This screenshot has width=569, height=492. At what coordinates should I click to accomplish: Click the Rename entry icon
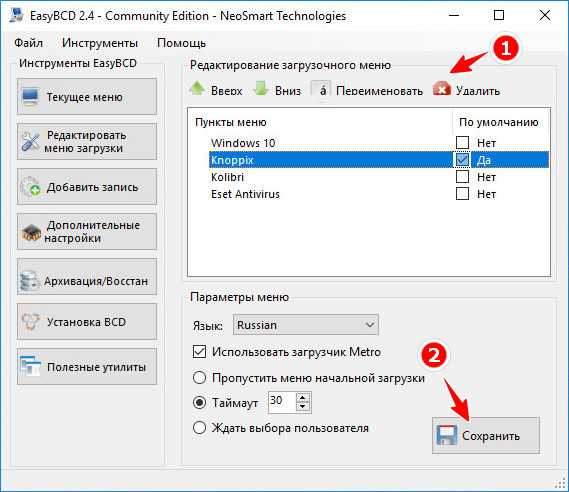321,90
